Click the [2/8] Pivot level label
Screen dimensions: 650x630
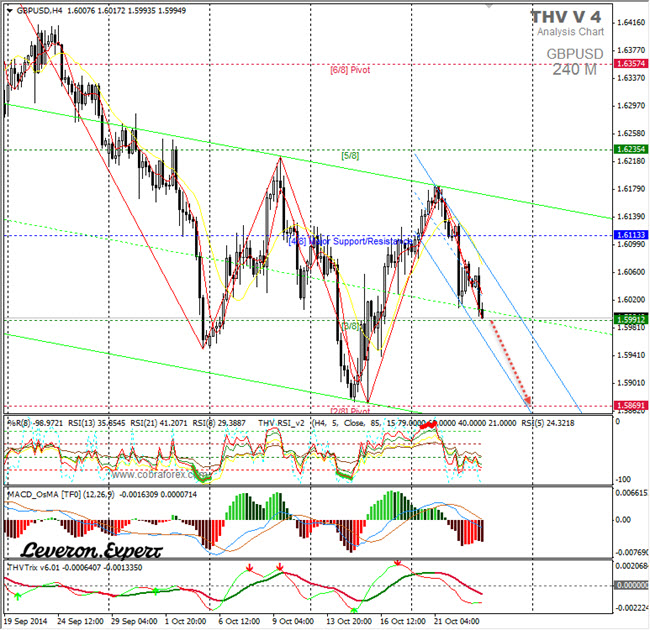tap(350, 411)
